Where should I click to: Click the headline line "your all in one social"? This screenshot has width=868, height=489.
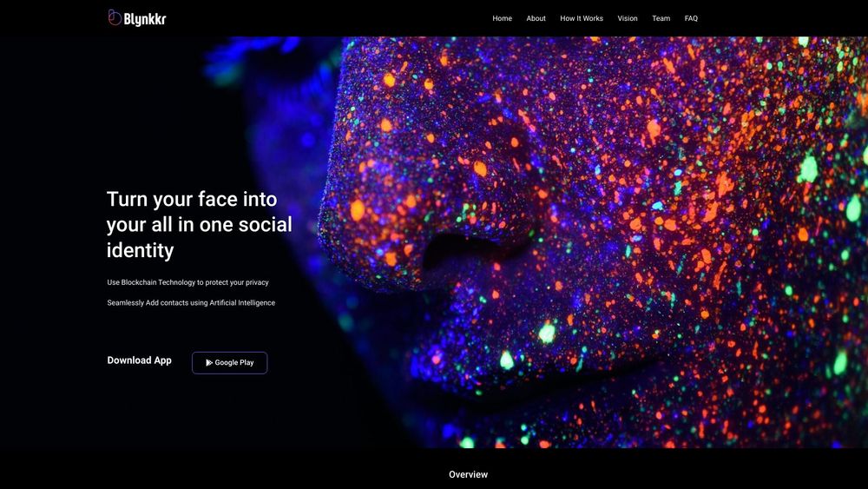pos(200,225)
